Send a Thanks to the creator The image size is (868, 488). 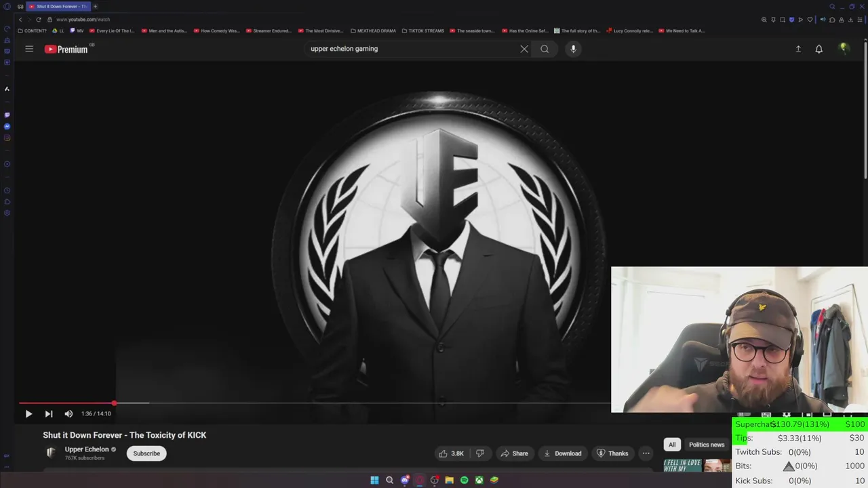click(612, 453)
